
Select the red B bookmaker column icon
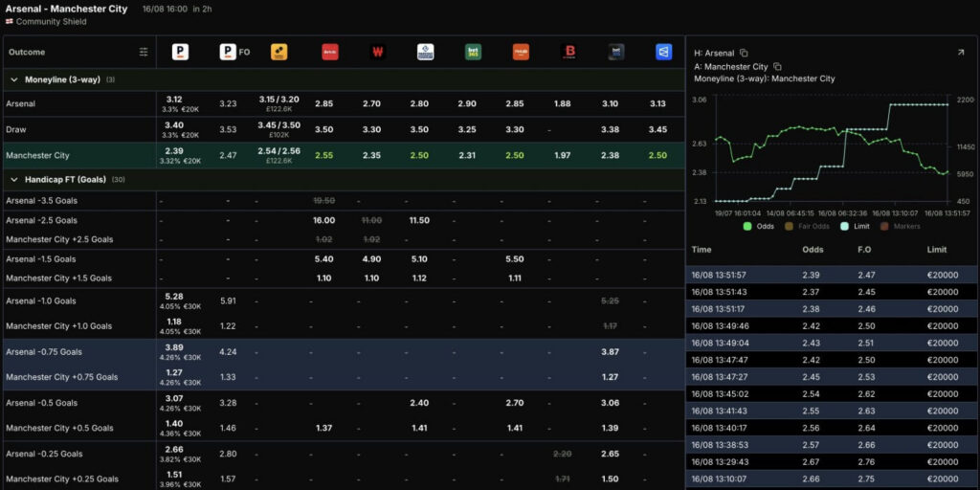point(568,52)
